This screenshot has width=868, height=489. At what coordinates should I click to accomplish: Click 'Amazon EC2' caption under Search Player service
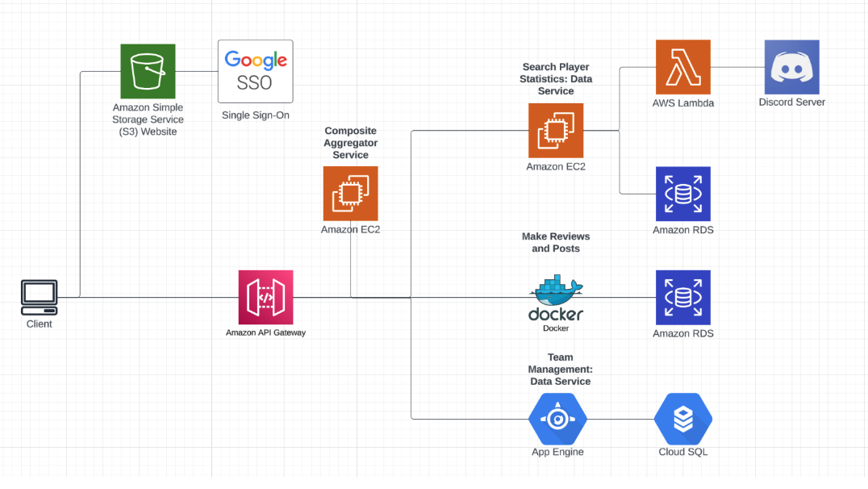click(x=556, y=167)
